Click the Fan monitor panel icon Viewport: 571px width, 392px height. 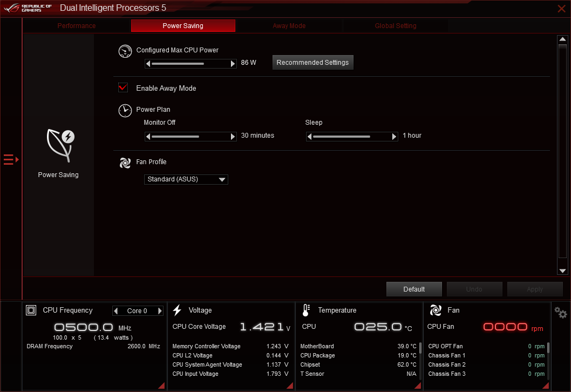[436, 310]
